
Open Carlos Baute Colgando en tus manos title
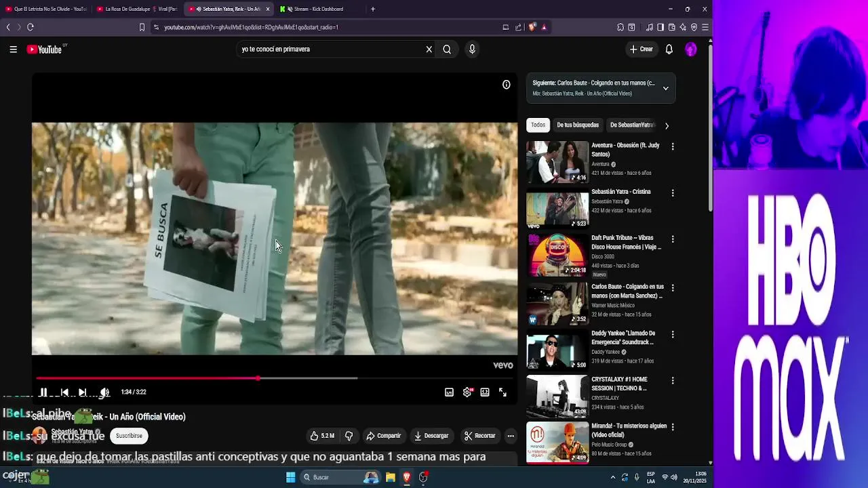[x=627, y=291]
